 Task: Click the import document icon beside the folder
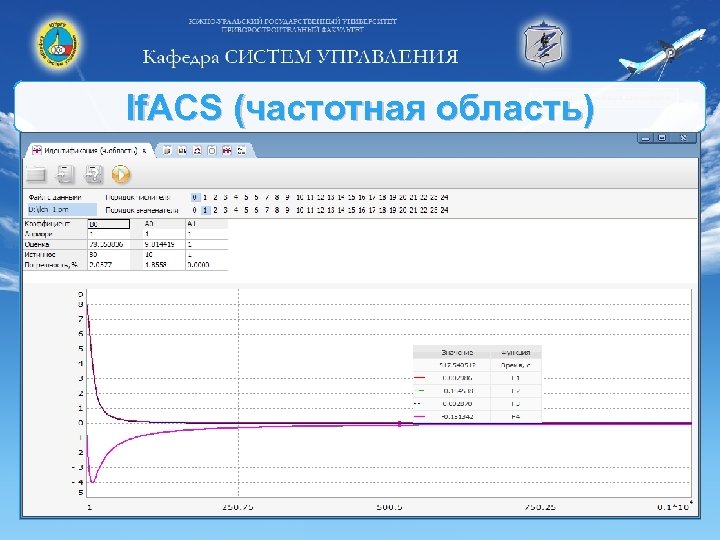pyautogui.click(x=65, y=174)
